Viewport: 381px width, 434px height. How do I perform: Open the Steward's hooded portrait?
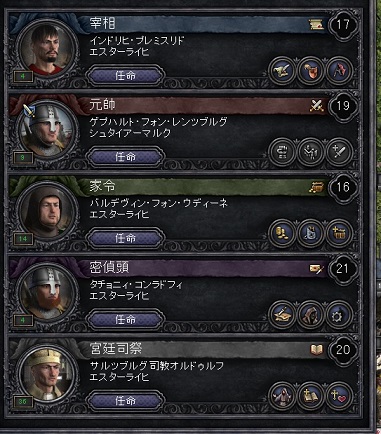tap(46, 211)
